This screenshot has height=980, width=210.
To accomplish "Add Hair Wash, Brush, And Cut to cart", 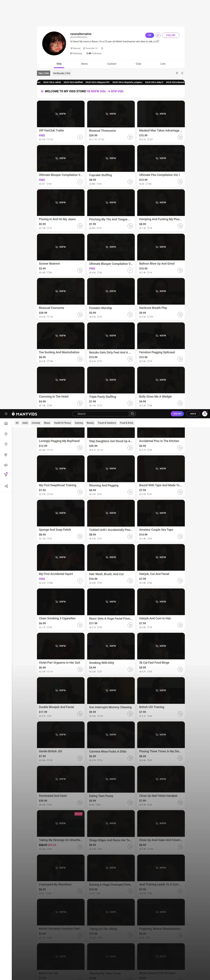I will pos(130,580).
